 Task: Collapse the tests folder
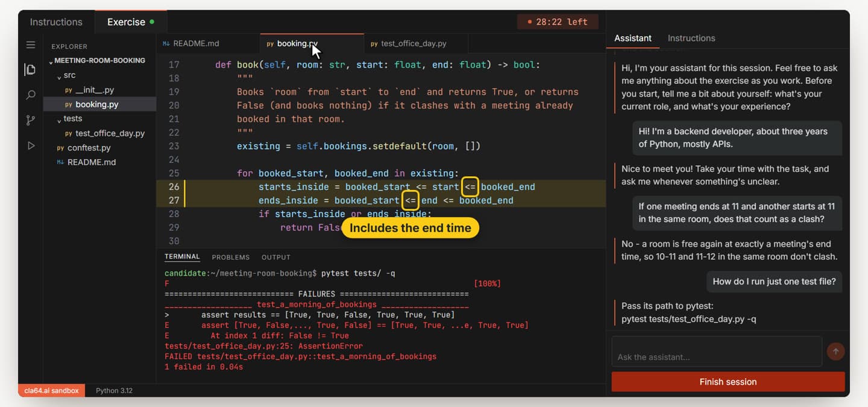(69, 119)
